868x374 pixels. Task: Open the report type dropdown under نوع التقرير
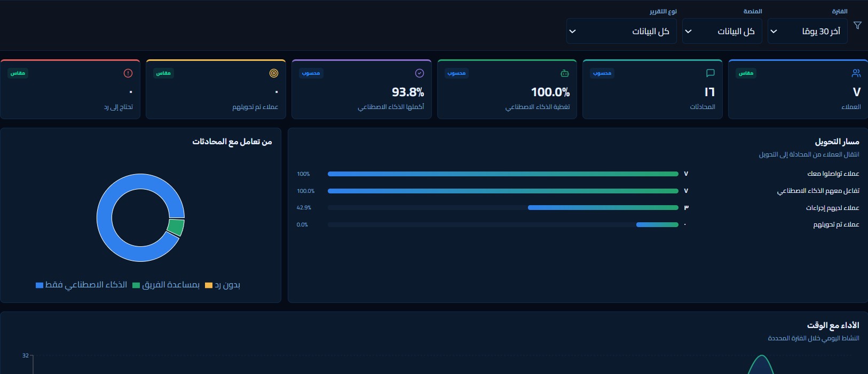[621, 32]
